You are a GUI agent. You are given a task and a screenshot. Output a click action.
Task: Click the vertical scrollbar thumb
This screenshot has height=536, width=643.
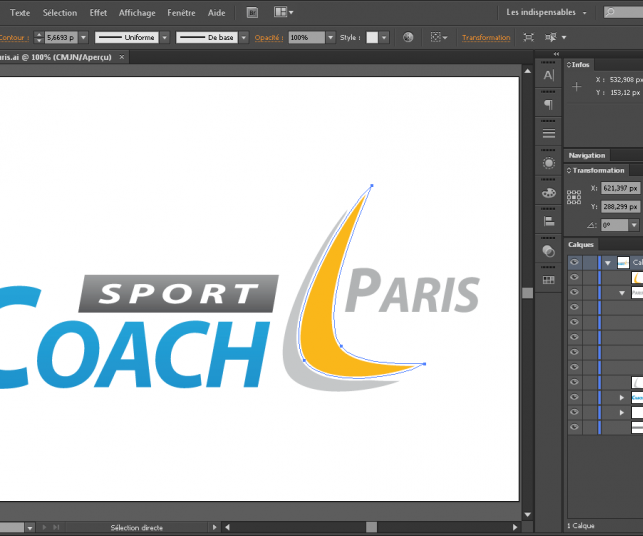coord(527,293)
